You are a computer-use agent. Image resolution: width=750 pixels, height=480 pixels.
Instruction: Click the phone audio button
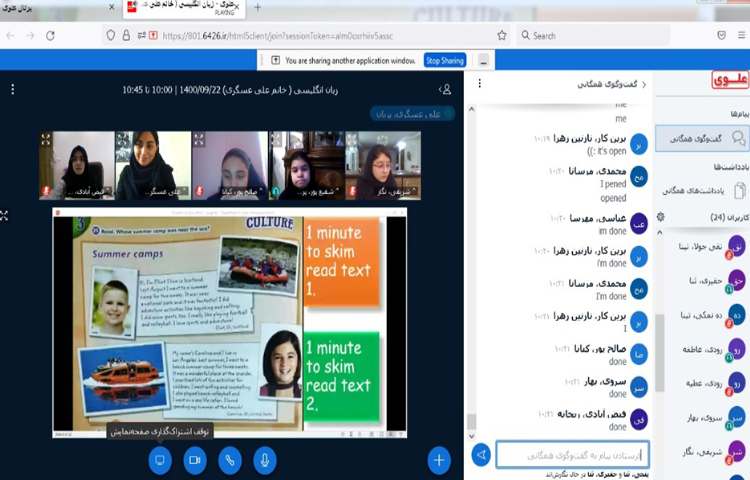pyautogui.click(x=230, y=460)
